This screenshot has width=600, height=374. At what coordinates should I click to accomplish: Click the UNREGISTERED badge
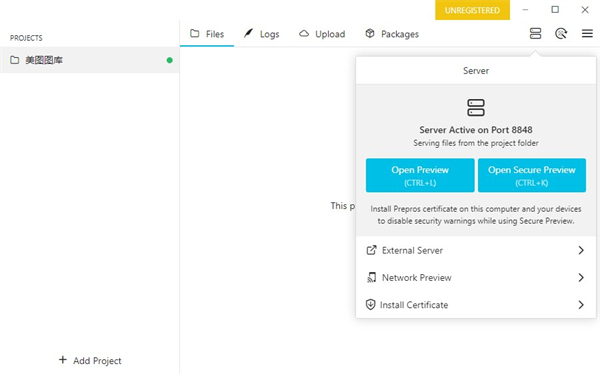473,10
